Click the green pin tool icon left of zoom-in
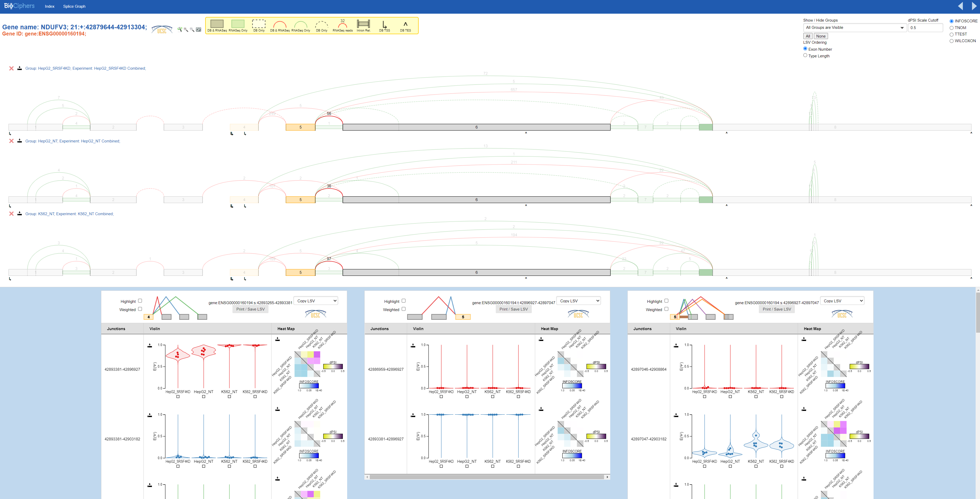 click(180, 29)
